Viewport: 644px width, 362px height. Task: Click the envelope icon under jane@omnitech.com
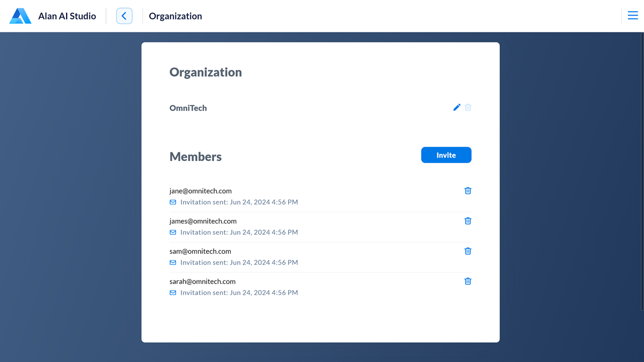tap(173, 202)
